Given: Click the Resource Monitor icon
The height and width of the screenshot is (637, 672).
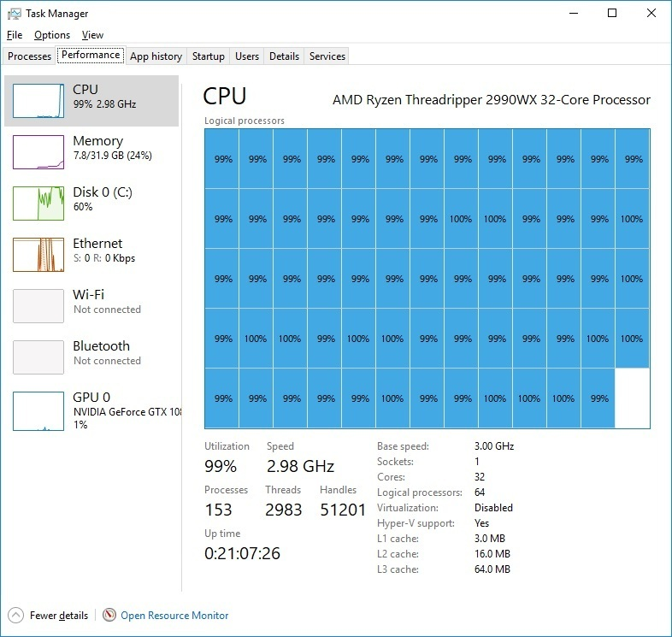Looking at the screenshot, I should point(109,615).
